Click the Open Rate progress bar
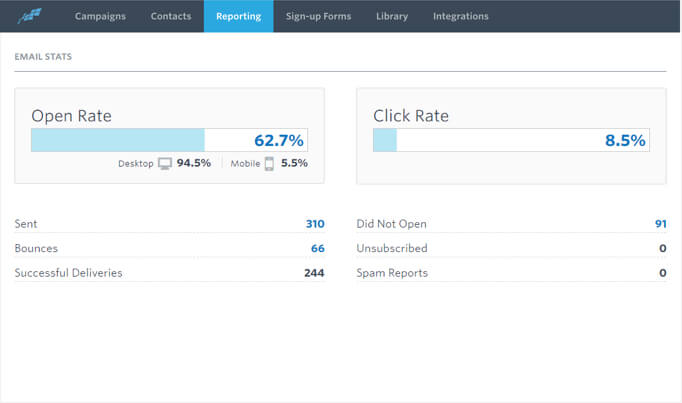This screenshot has height=403, width=682. point(169,140)
